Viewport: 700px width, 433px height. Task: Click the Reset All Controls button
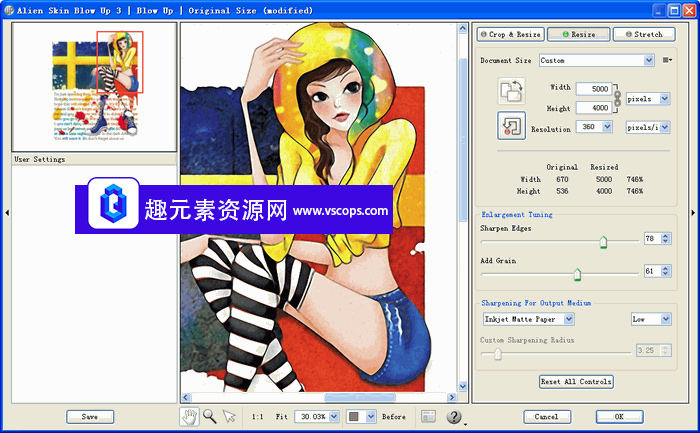tap(576, 381)
